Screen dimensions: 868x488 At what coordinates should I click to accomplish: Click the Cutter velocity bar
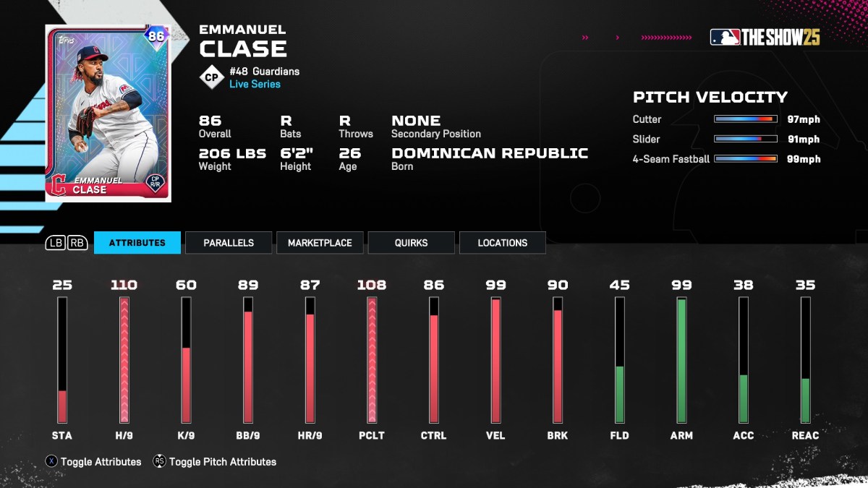pos(746,119)
